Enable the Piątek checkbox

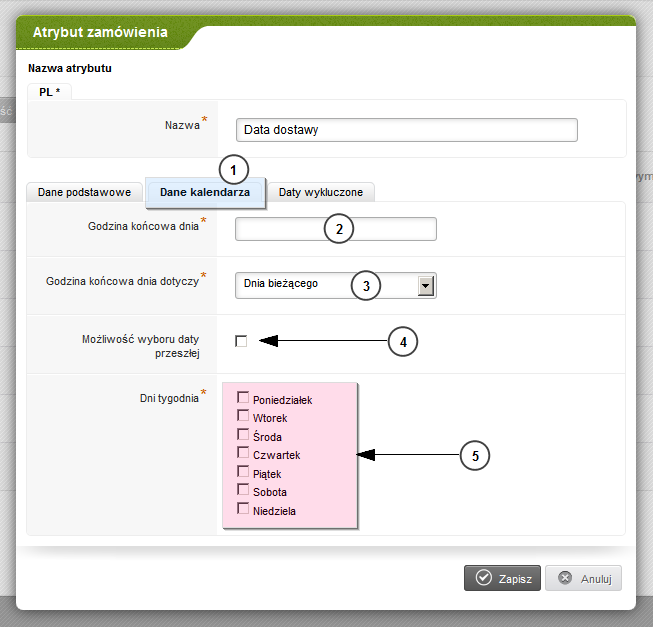coord(242,472)
